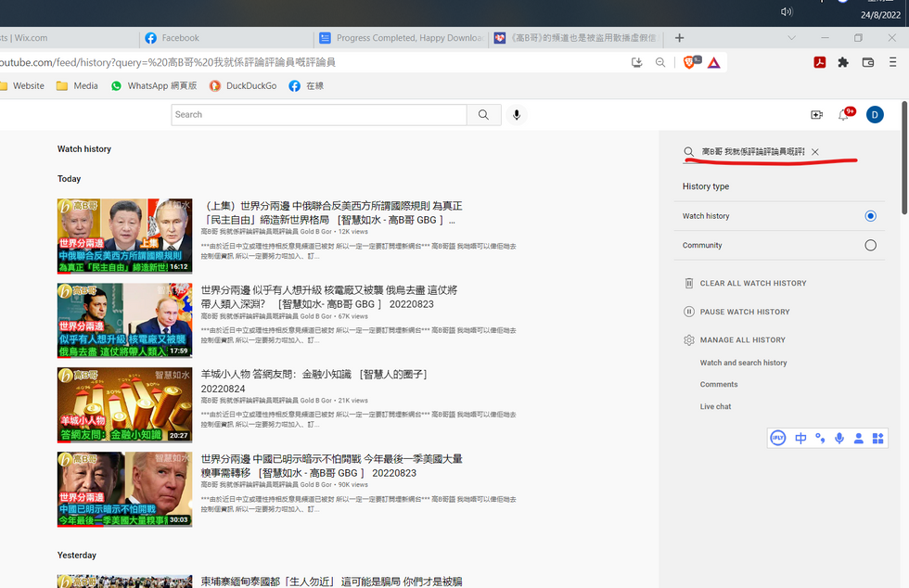Click the zoom magnifier icon in address bar

tap(660, 63)
